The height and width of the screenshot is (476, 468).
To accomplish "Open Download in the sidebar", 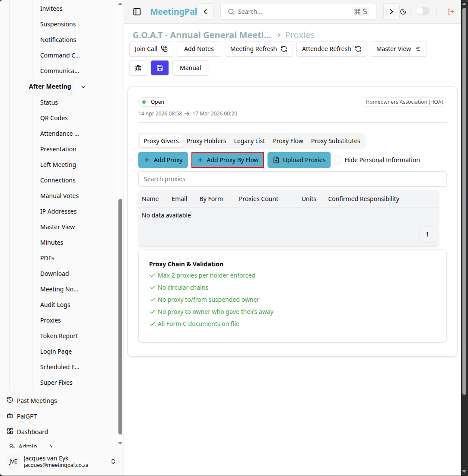I will 54,274.
